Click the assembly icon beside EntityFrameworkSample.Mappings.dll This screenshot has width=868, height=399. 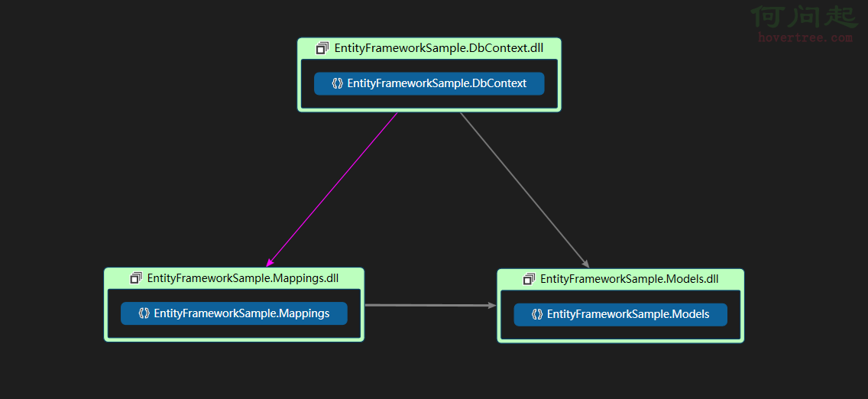click(x=136, y=277)
